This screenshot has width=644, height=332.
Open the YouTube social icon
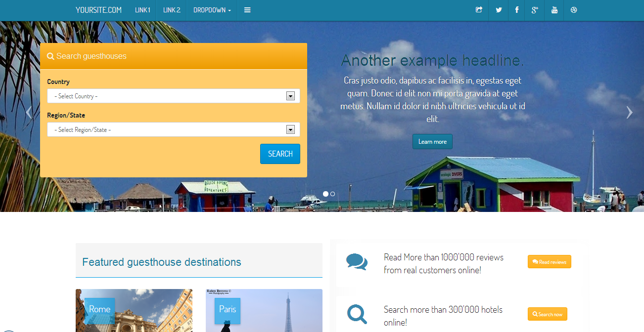pos(554,10)
